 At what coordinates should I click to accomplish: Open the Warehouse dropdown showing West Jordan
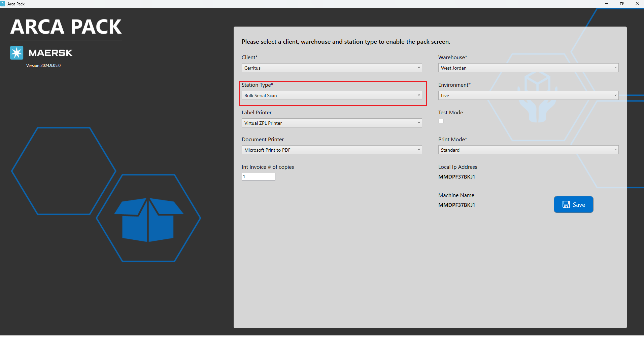pyautogui.click(x=528, y=68)
